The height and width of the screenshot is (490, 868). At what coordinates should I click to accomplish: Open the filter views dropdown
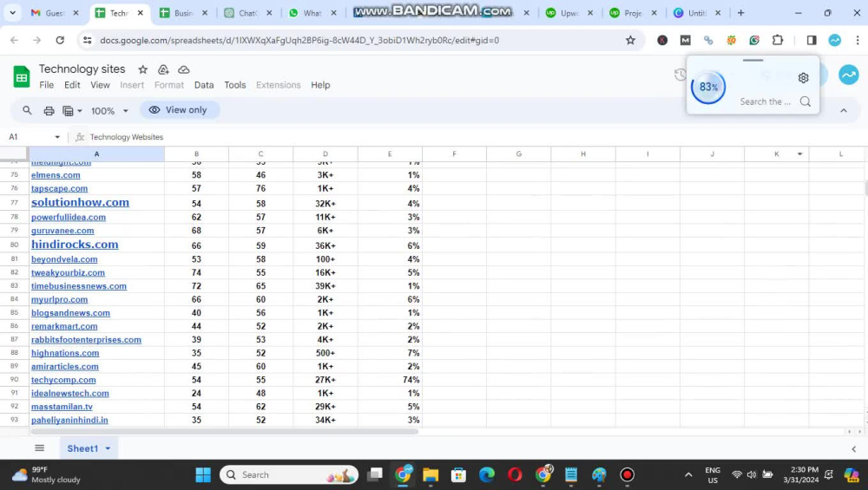click(72, 111)
